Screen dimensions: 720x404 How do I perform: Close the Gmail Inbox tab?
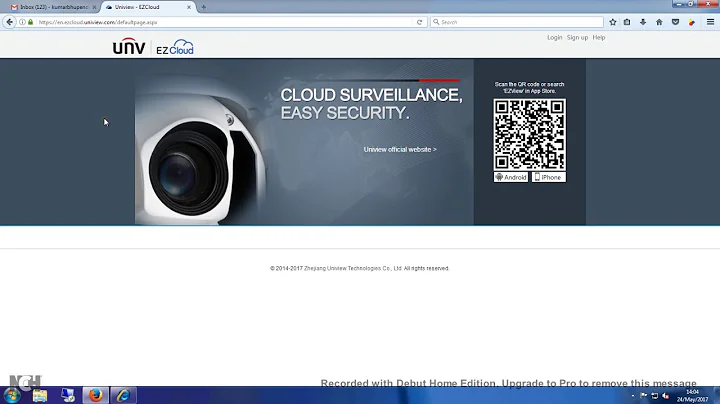[x=94, y=7]
